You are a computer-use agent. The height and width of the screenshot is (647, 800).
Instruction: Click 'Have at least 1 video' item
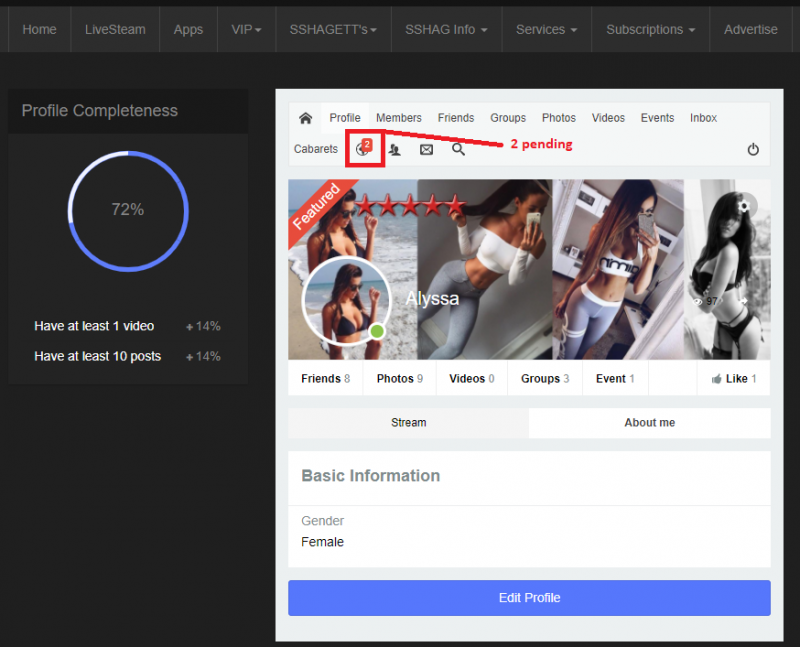click(x=94, y=326)
